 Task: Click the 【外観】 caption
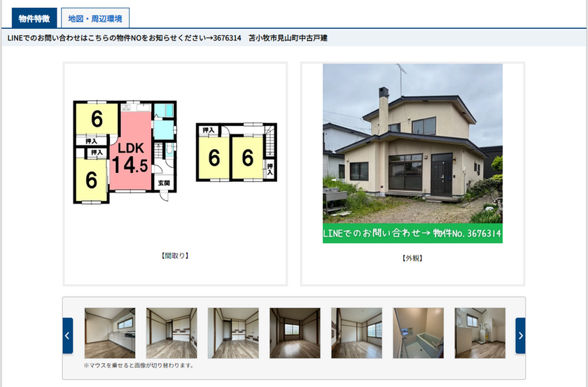pos(412,258)
